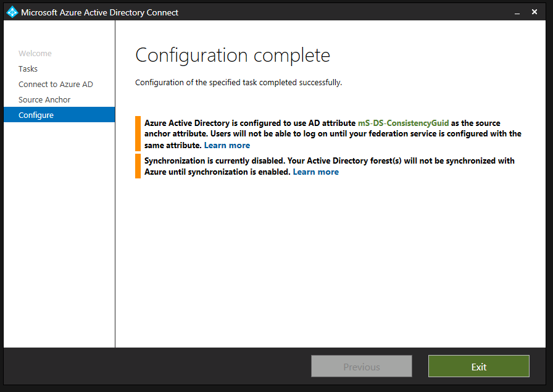
Task: Click the Configuration complete heading
Action: pyautogui.click(x=233, y=56)
